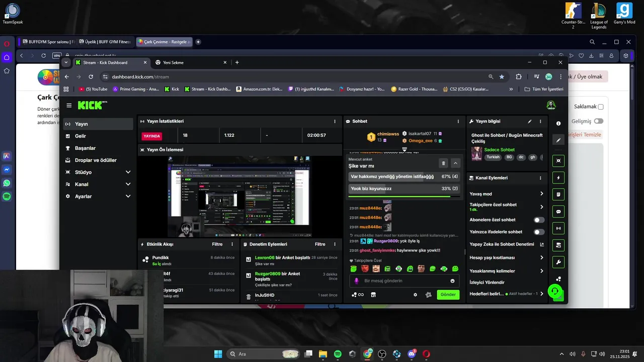Open Yapay Zeka ile Sohbet Denetimi link
The image size is (644, 362).
(x=507, y=244)
